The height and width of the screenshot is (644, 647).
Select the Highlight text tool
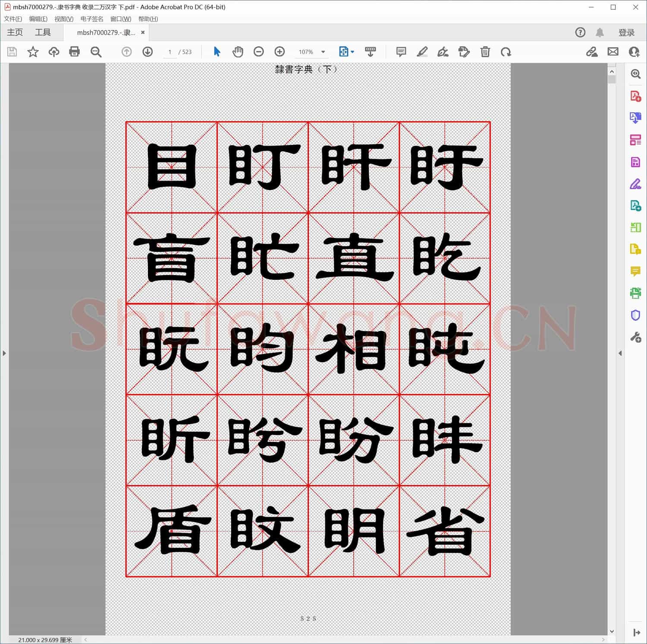pos(422,51)
